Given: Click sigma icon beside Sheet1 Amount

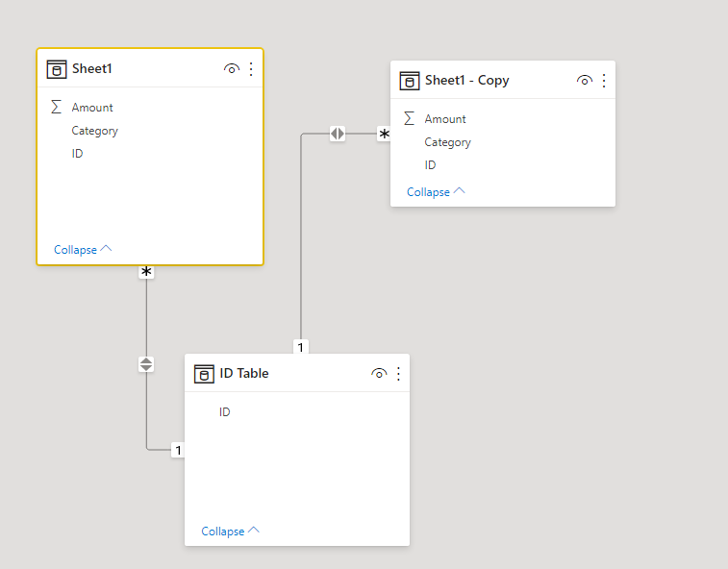Looking at the screenshot, I should (56, 107).
